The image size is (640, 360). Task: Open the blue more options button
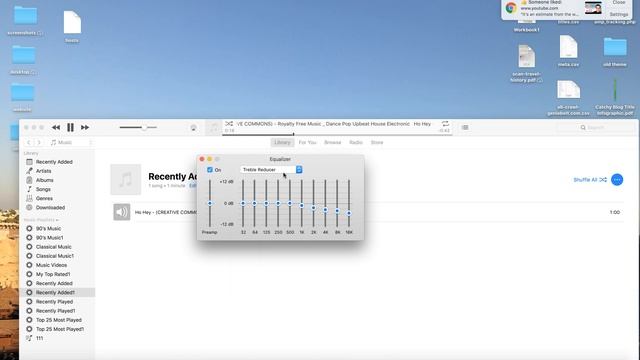click(617, 180)
